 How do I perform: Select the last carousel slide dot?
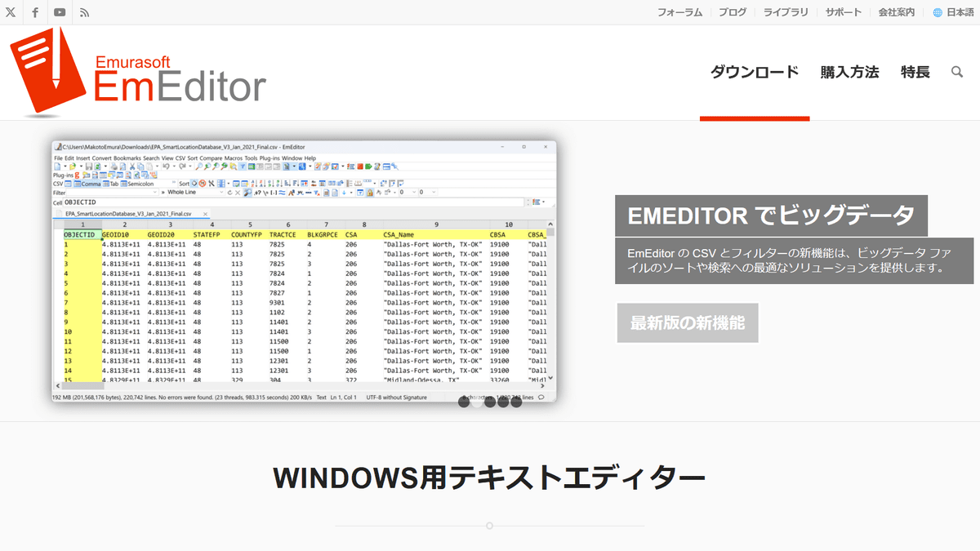(516, 402)
